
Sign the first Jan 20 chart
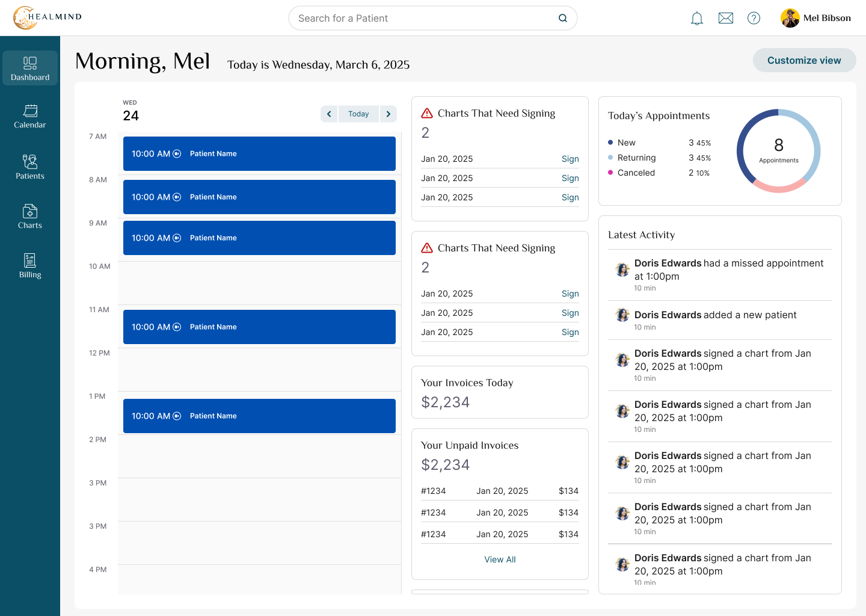pos(570,159)
